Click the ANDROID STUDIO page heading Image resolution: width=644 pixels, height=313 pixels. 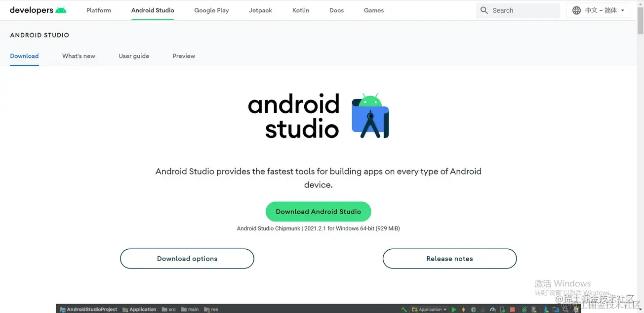tap(40, 35)
